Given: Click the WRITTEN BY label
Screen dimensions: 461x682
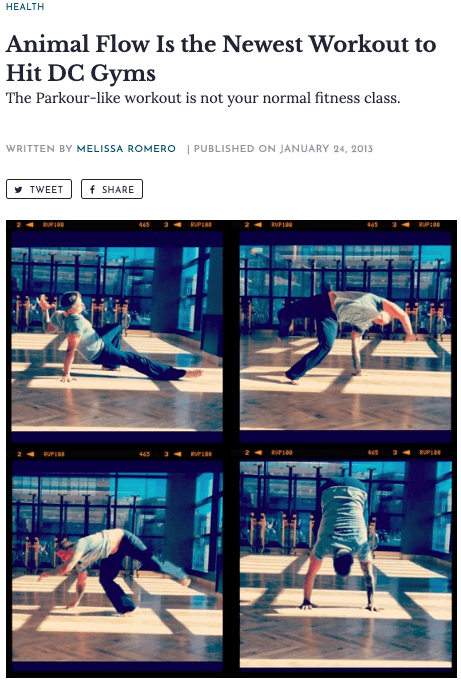Looking at the screenshot, I should (39, 149).
